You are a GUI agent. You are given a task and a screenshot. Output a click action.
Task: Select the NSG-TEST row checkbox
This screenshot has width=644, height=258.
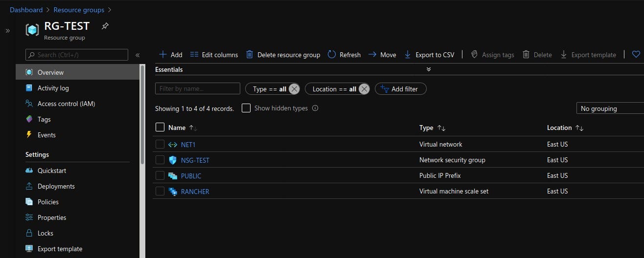tap(160, 160)
